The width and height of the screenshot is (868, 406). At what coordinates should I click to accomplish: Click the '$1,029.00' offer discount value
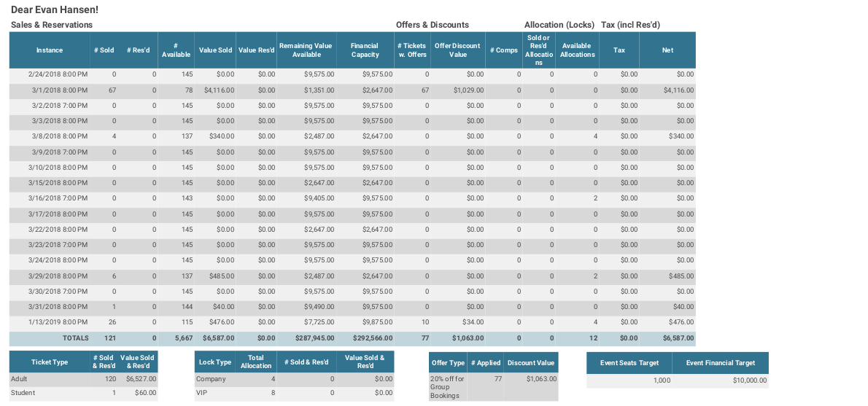(468, 90)
